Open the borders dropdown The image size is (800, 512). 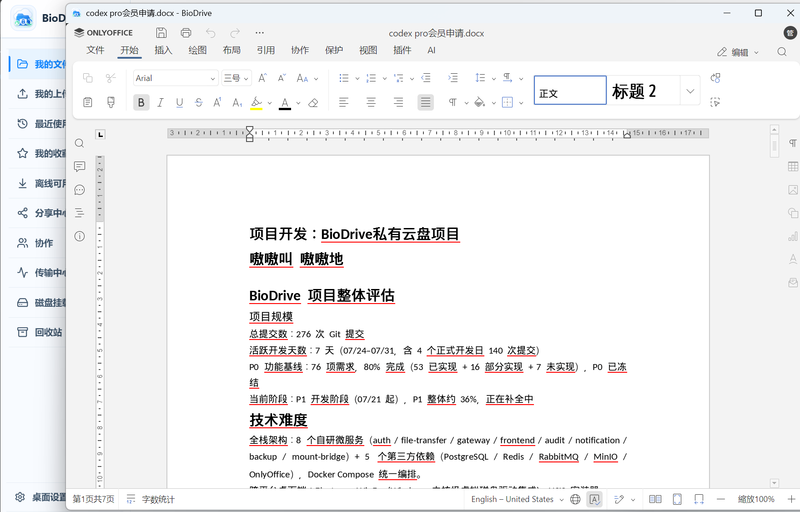tap(521, 103)
